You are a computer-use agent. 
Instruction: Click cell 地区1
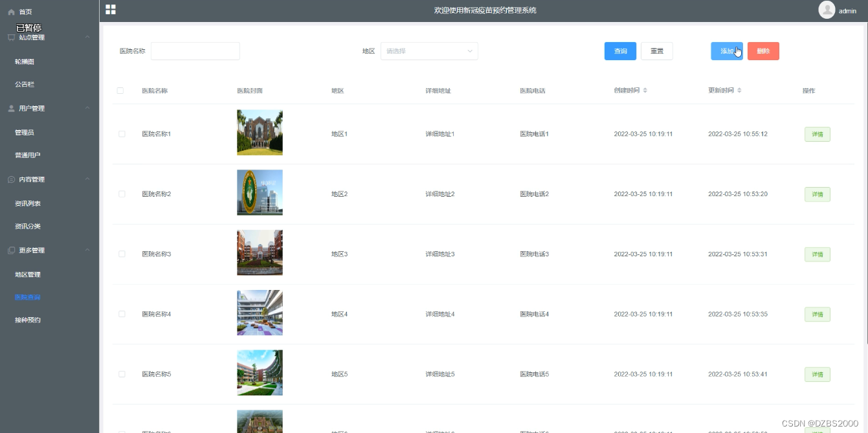coord(339,134)
